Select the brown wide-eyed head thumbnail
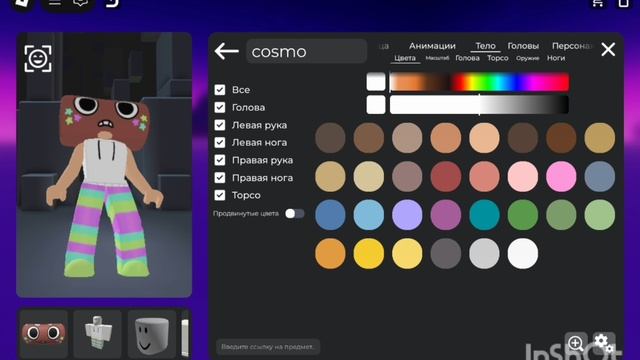The width and height of the screenshot is (640, 360). click(x=44, y=333)
